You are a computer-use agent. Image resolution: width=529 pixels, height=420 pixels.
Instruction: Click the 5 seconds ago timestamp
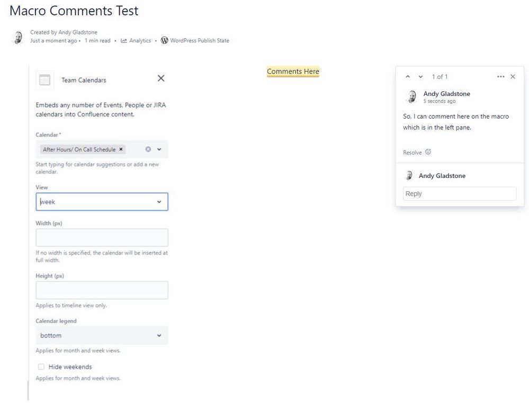pyautogui.click(x=440, y=101)
